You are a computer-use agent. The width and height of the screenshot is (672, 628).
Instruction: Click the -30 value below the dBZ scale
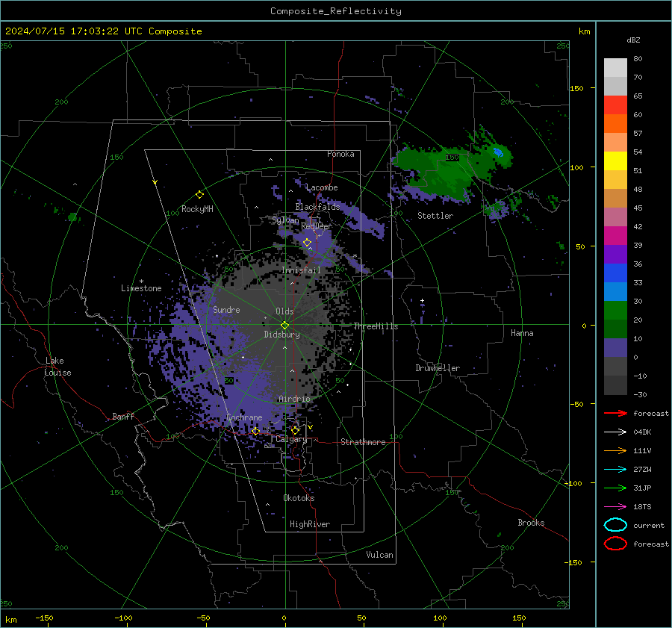[640, 394]
